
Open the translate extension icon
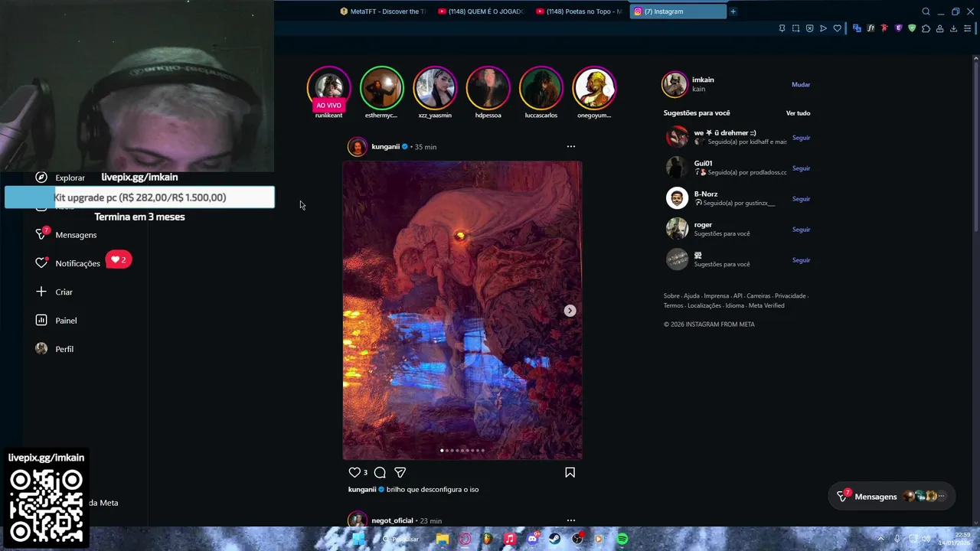point(857,28)
